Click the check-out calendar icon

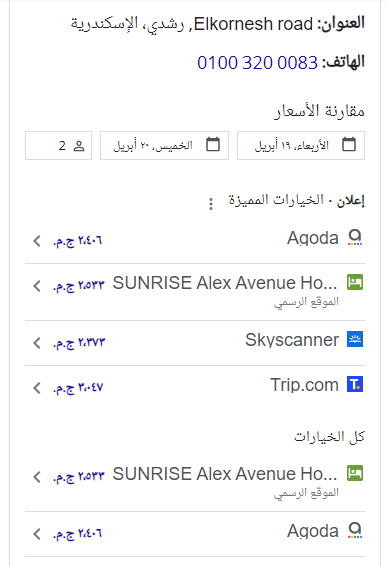pyautogui.click(x=213, y=144)
